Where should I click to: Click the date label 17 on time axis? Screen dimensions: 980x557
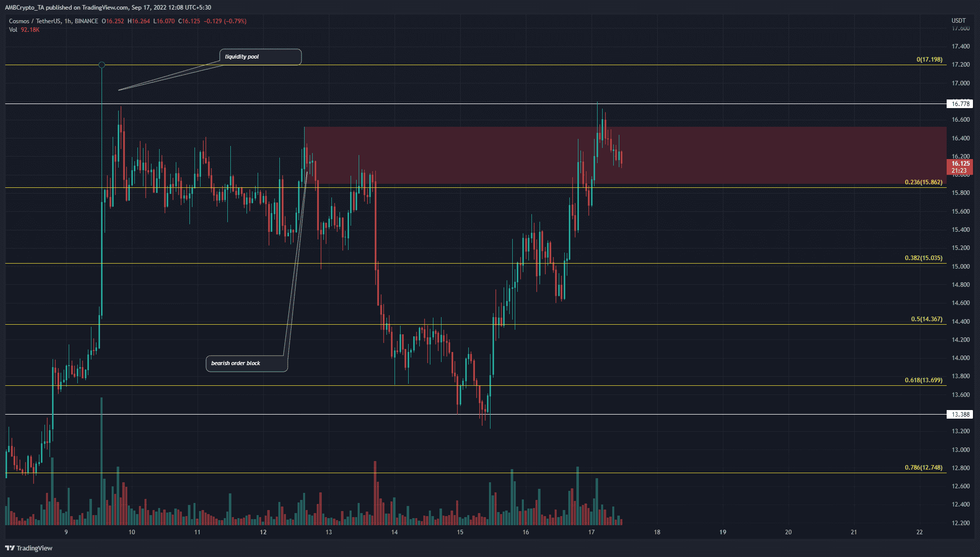coord(592,532)
